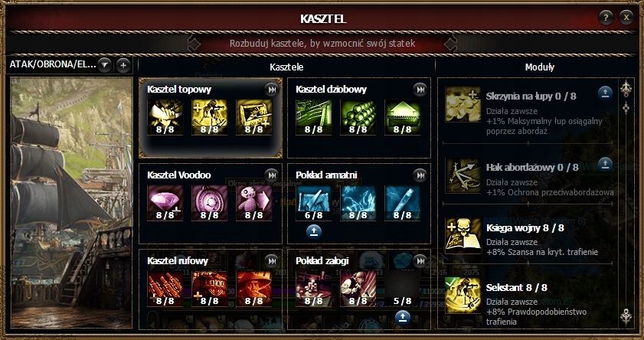Upgrade the 5/8 module in Pokład załogi
644x340 pixels.
(403, 318)
